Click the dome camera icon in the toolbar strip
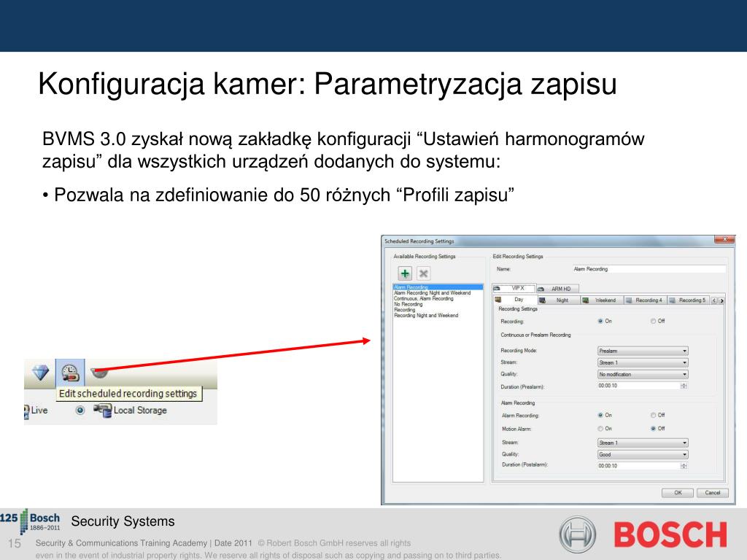 point(99,372)
